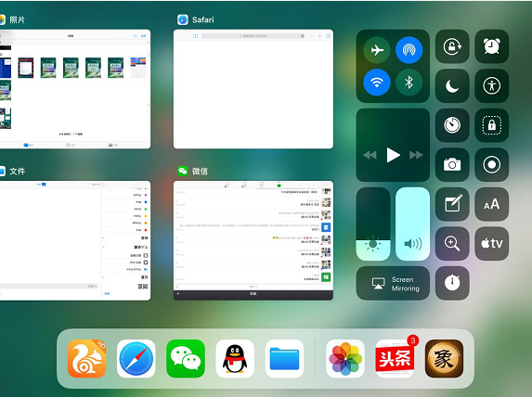The width and height of the screenshot is (532, 397).
Task: Switch to the Safari app card
Action: [253, 89]
